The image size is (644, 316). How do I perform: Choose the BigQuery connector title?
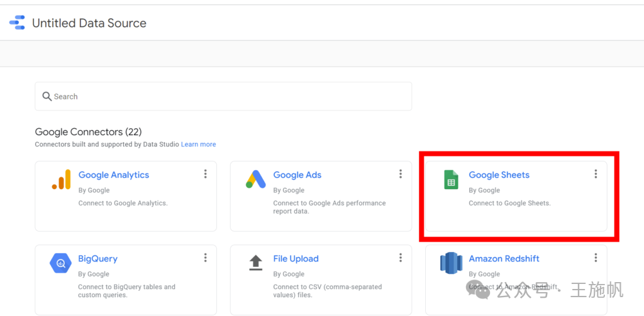pos(97,259)
